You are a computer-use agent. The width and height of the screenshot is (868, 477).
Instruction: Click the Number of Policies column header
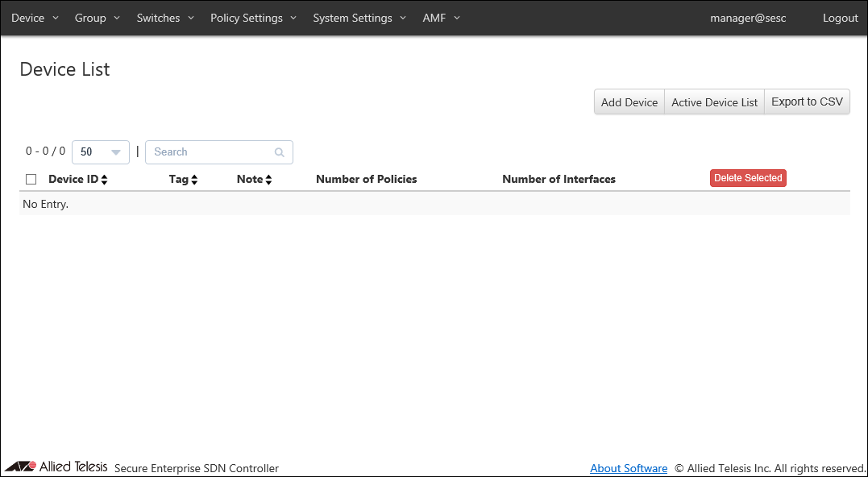[x=367, y=180]
